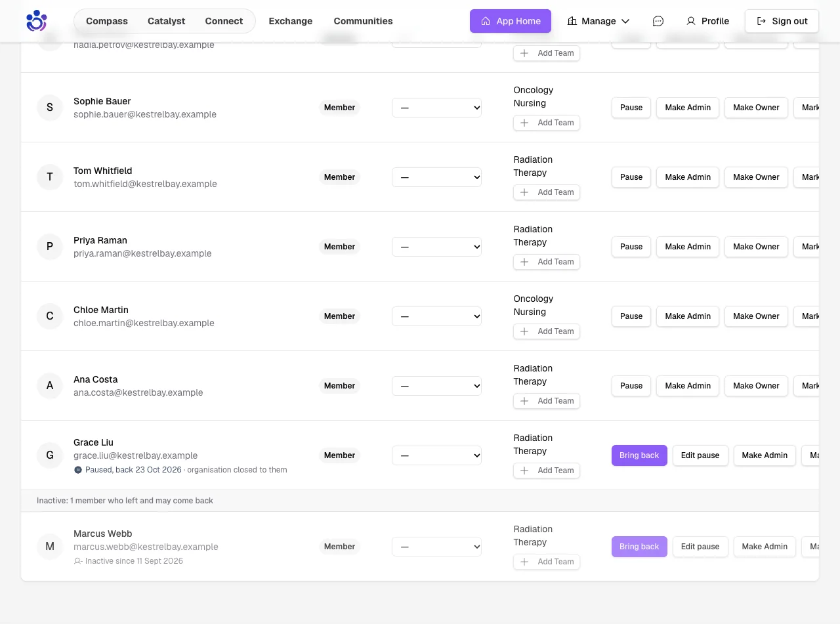The height and width of the screenshot is (630, 840).
Task: Click 'Inactive since 11 Sept 2026' text
Action: click(x=134, y=561)
